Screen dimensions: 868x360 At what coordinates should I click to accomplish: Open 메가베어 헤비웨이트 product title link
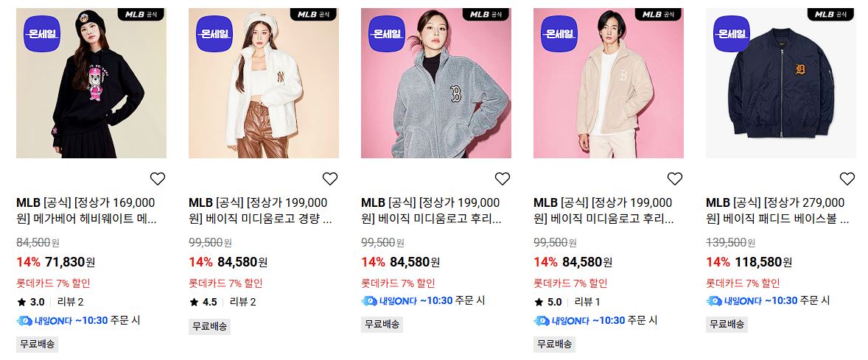(x=86, y=211)
